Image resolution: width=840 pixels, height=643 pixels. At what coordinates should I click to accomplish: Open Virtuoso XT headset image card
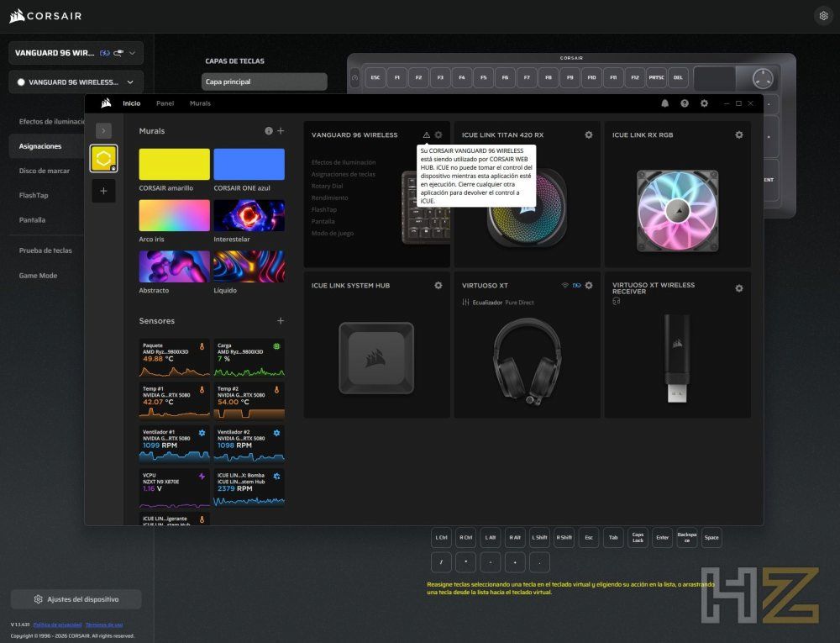pyautogui.click(x=528, y=361)
